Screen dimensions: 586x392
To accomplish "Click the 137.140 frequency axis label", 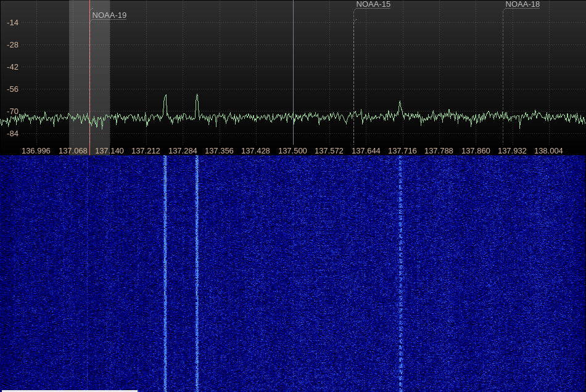I will pyautogui.click(x=109, y=151).
